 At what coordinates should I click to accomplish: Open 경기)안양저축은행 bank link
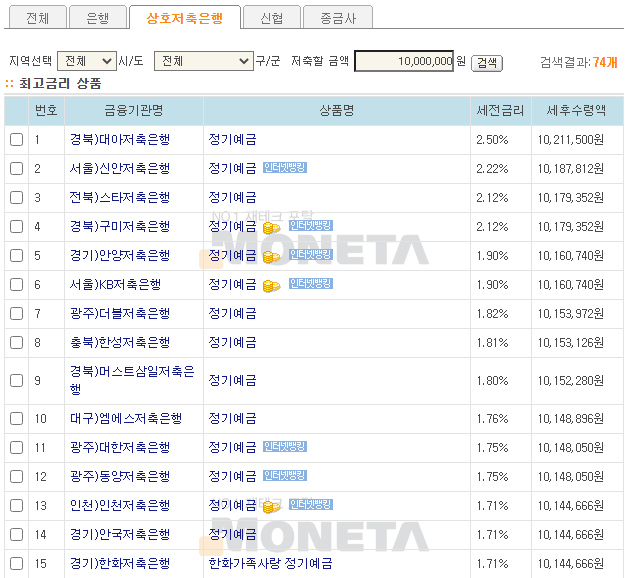tap(120, 256)
